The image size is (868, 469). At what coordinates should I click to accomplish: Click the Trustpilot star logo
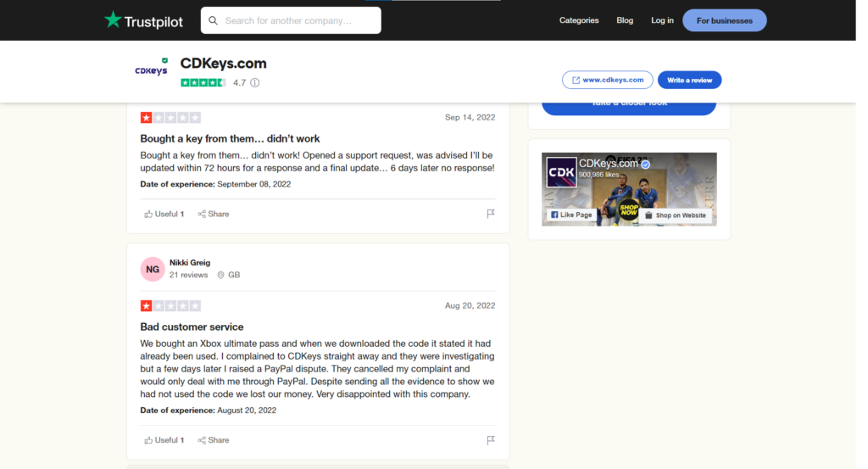(113, 20)
